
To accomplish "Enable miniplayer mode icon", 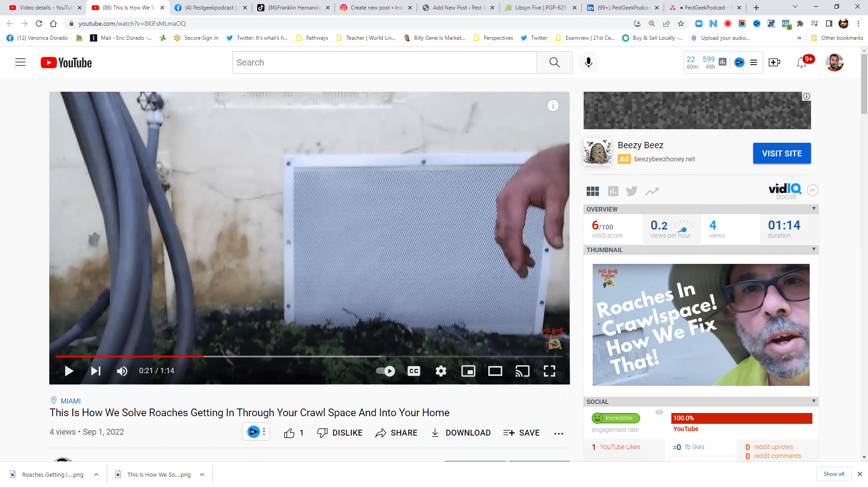I will click(x=468, y=371).
